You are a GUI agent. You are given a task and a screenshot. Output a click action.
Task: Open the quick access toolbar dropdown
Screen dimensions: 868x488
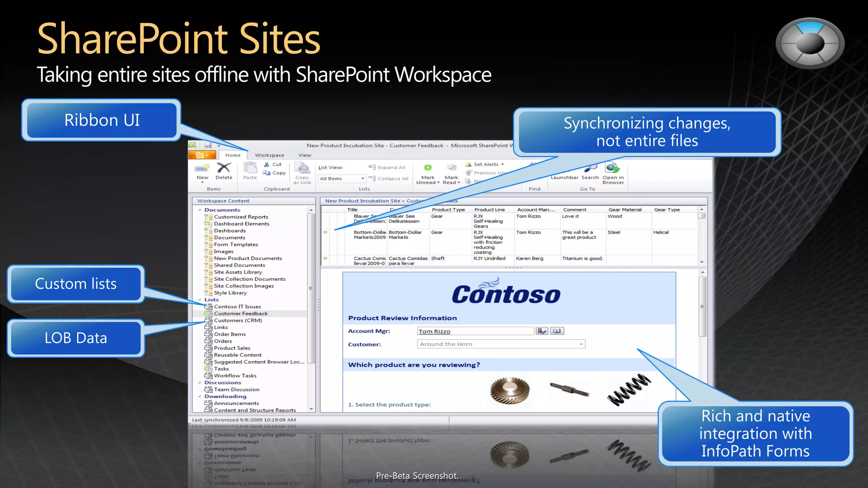(219, 145)
